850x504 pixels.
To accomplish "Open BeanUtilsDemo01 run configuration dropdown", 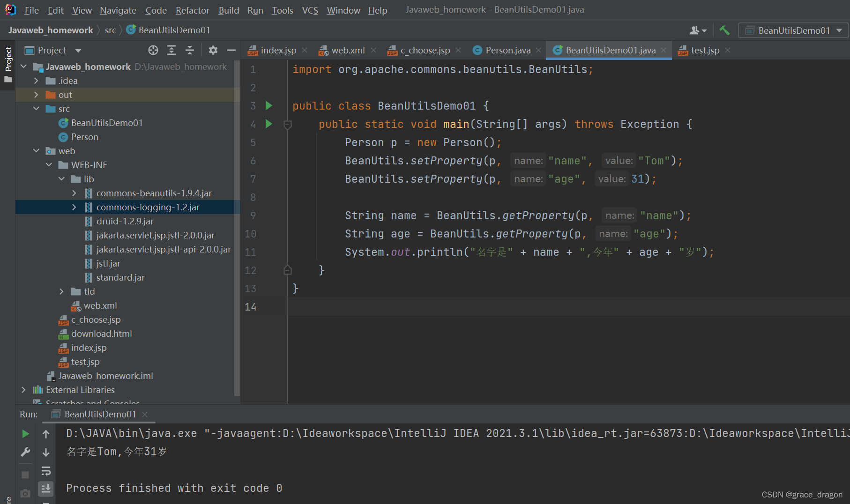I will coord(794,30).
